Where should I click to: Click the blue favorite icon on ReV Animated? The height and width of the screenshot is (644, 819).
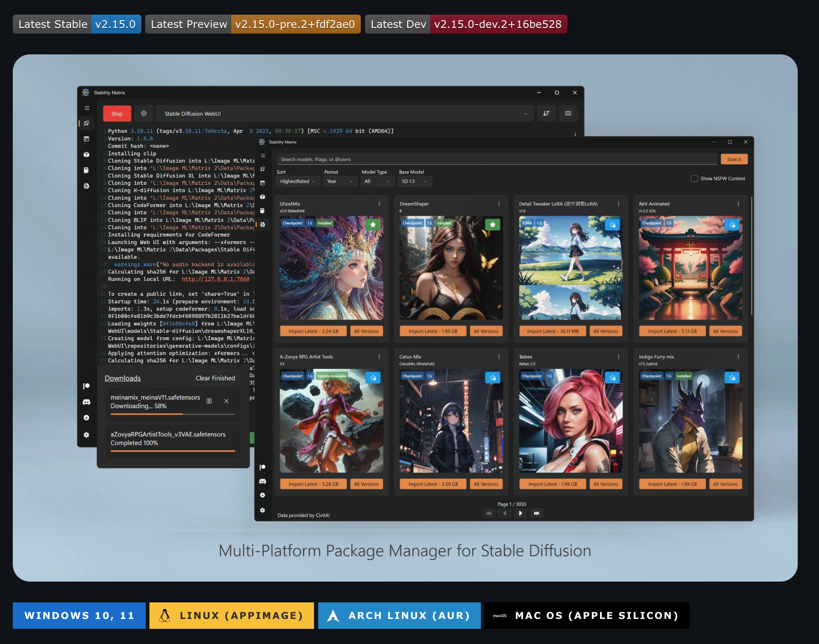(x=732, y=225)
